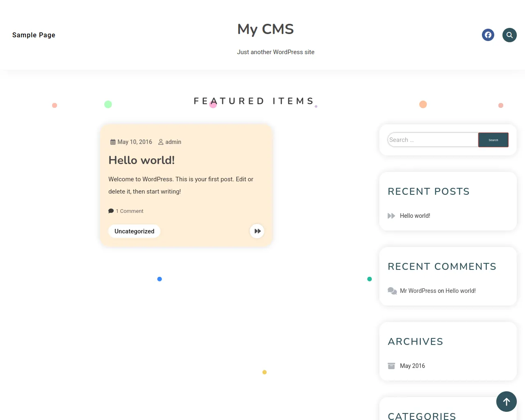Focus the sidebar Search input field

[x=433, y=140]
